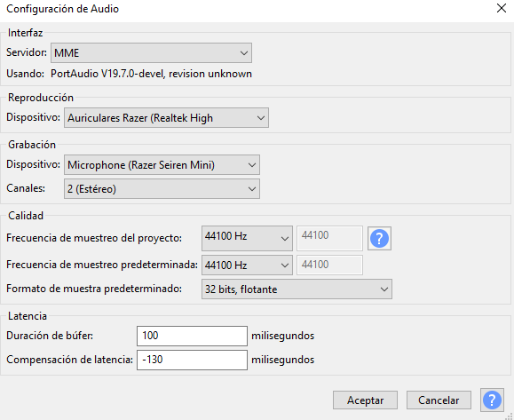
Task: Click the resize grip in dialog corner
Action: [510, 416]
